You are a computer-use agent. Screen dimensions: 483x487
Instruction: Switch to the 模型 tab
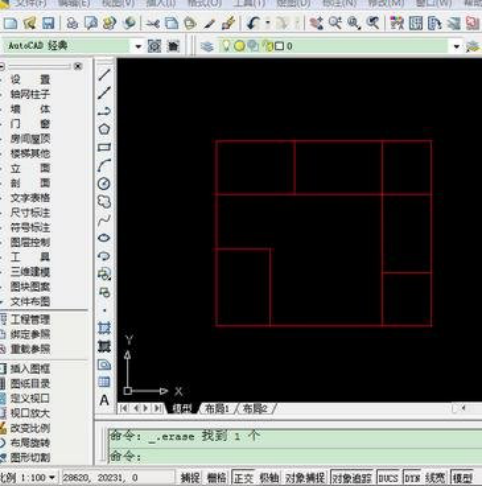coord(182,409)
